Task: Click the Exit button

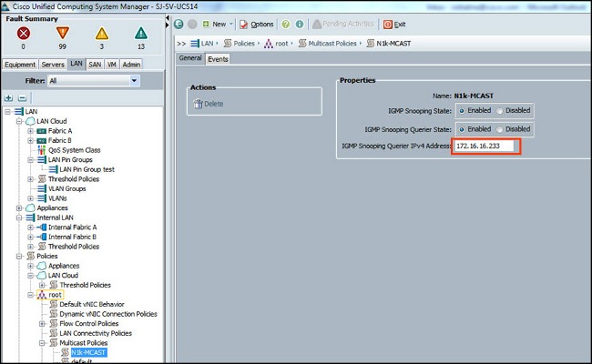Action: click(394, 25)
